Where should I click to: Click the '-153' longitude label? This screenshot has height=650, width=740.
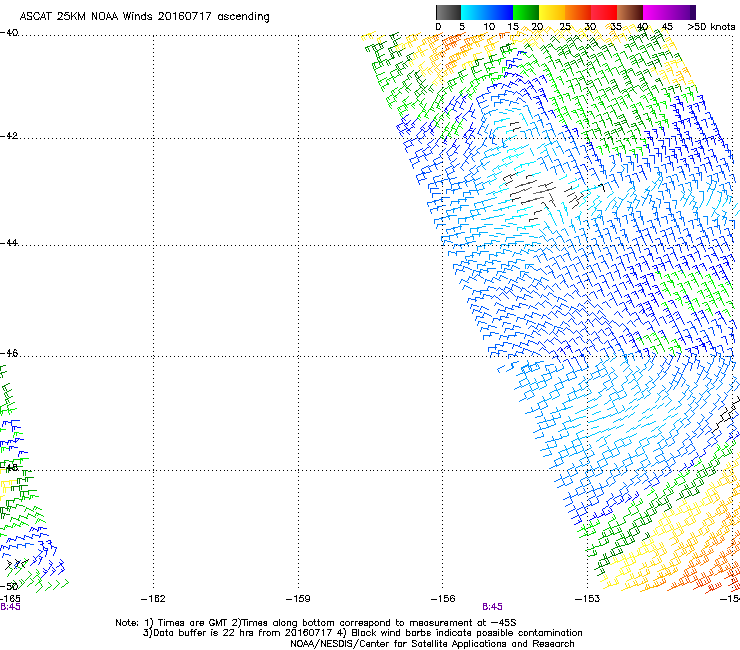[588, 599]
